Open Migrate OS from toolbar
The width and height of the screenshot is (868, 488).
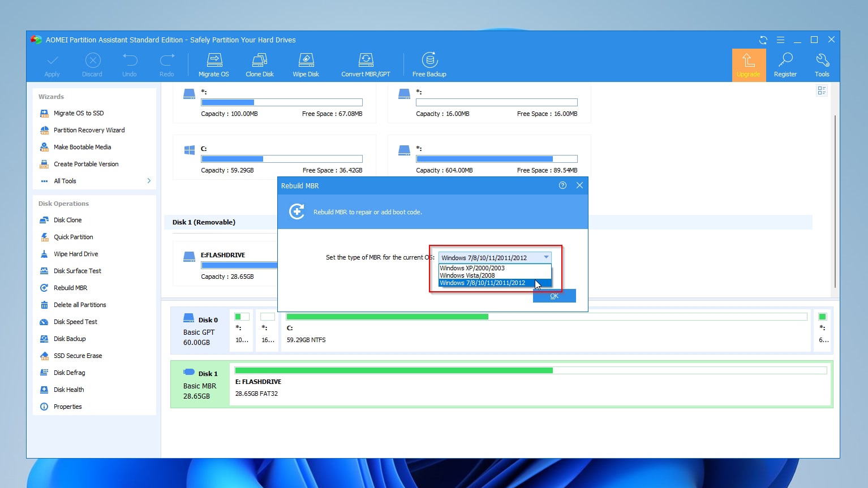[214, 65]
